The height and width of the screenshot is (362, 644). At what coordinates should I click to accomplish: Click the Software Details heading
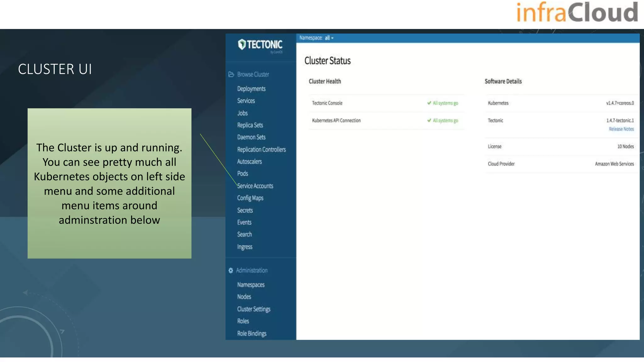503,81
